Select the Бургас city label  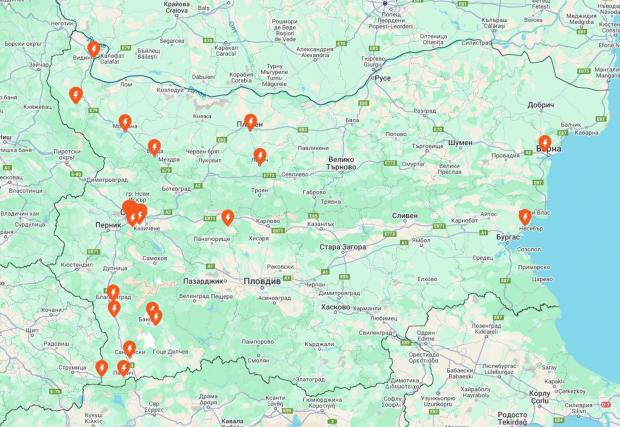tap(508, 237)
